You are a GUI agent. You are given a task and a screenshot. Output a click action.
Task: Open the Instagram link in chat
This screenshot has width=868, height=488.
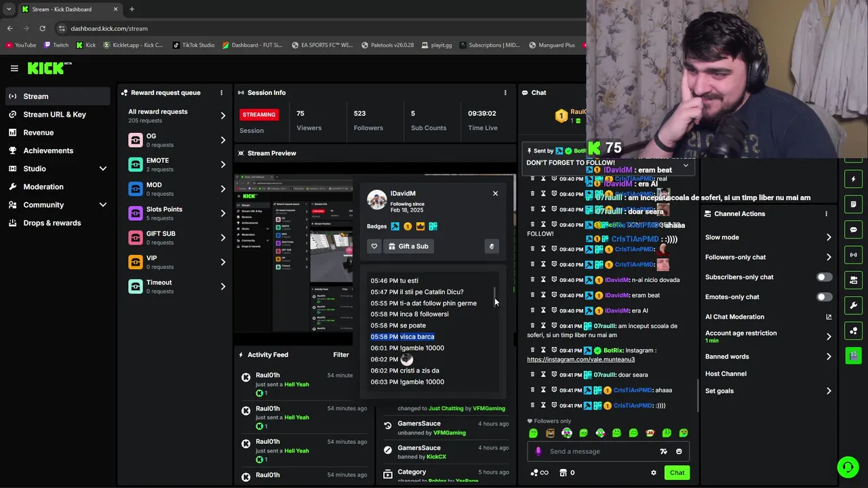tap(580, 359)
